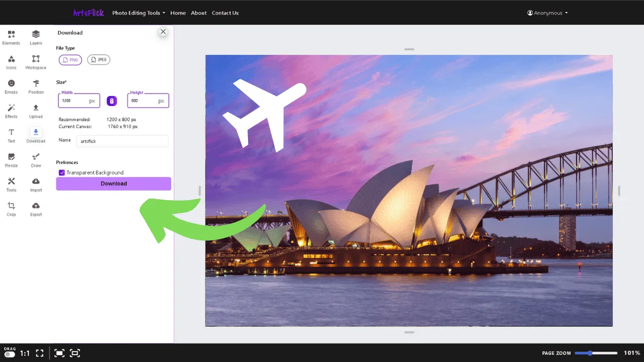Select the JPEG file type option
Screen dimensions: 644x362
coord(99,59)
